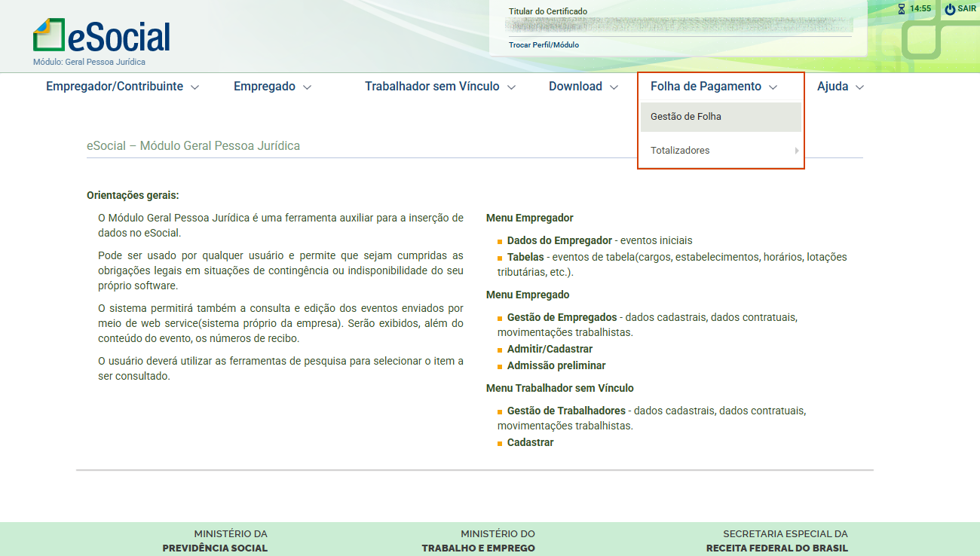The image size is (980, 556).
Task: Click the Titular do Certificado label
Action: [x=548, y=11]
